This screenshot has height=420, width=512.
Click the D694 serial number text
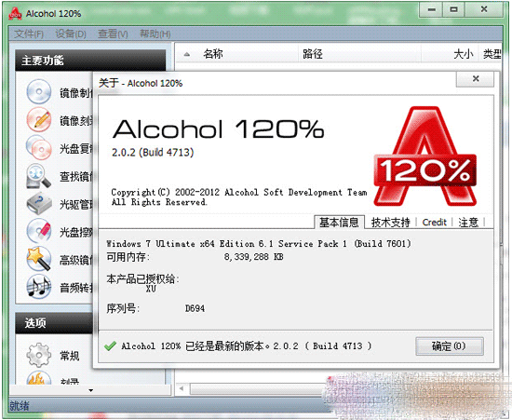click(195, 308)
